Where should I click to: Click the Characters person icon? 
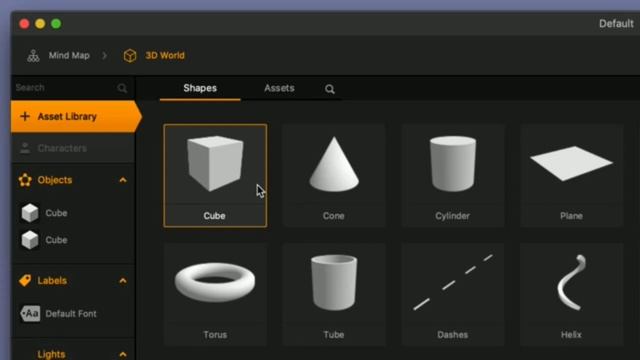pos(25,148)
